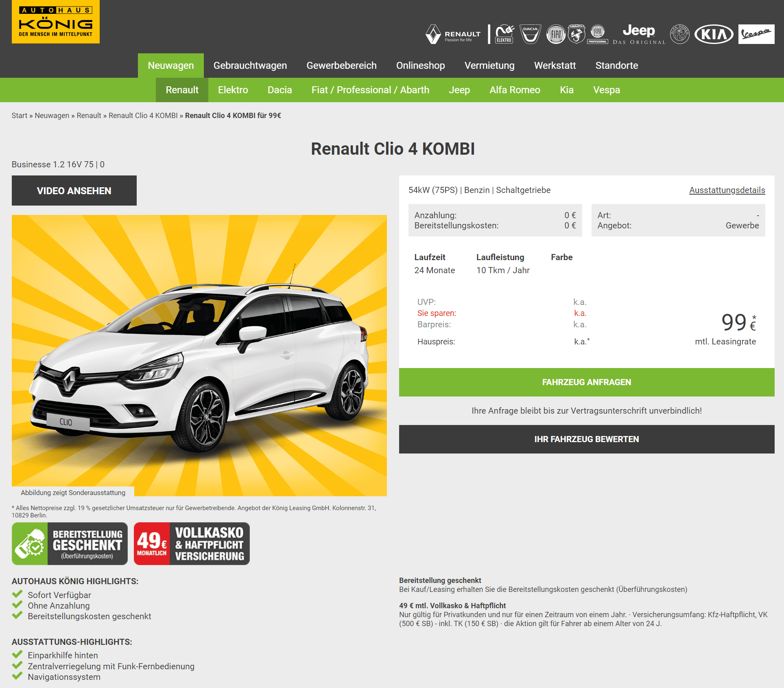This screenshot has width=784, height=688.
Task: Click the 'Ohne Anzahlung' highlight
Action: 59,606
